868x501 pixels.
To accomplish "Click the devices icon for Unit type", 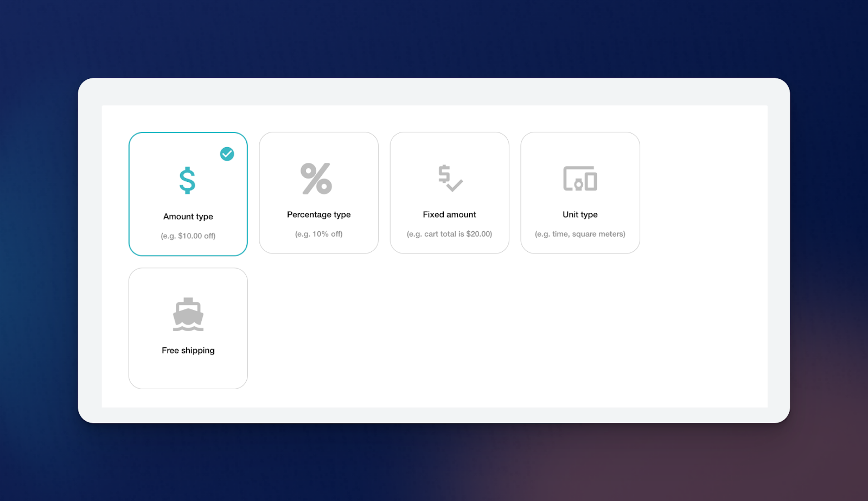I will [x=580, y=179].
